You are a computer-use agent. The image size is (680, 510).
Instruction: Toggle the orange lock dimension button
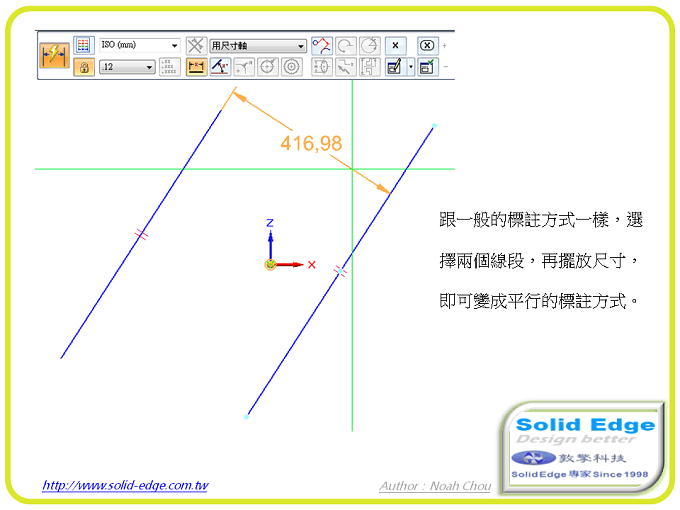84,67
